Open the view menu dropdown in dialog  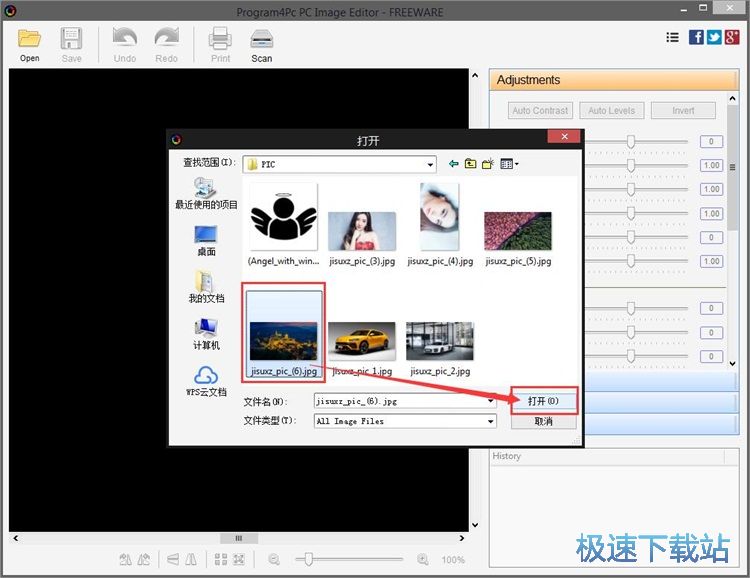point(510,164)
